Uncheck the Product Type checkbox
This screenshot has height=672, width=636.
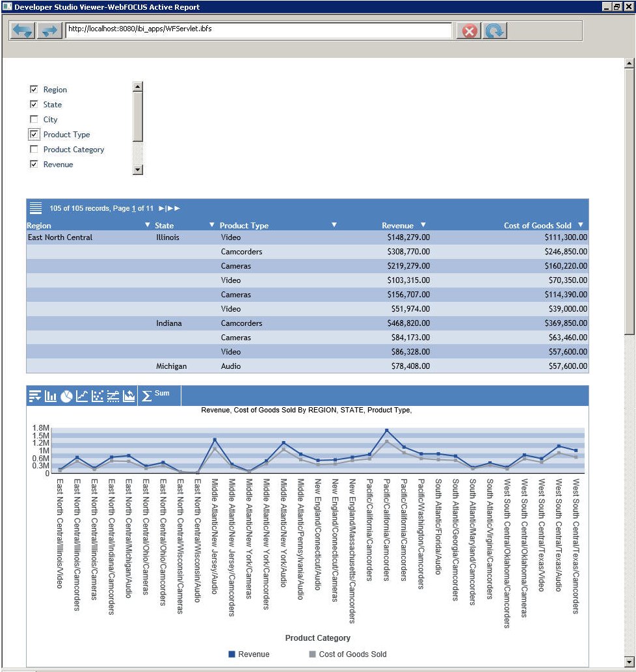[x=34, y=134]
